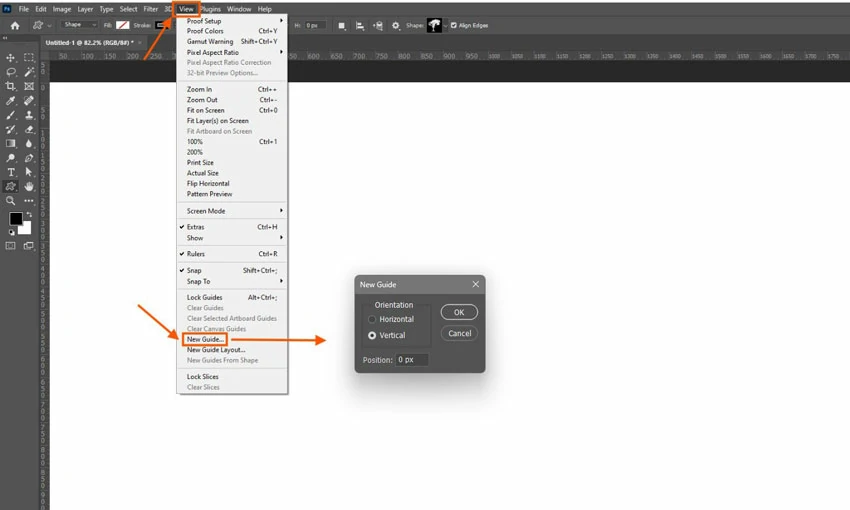Image resolution: width=850 pixels, height=510 pixels.
Task: Open the gear settings icon in options bar
Action: [x=395, y=25]
